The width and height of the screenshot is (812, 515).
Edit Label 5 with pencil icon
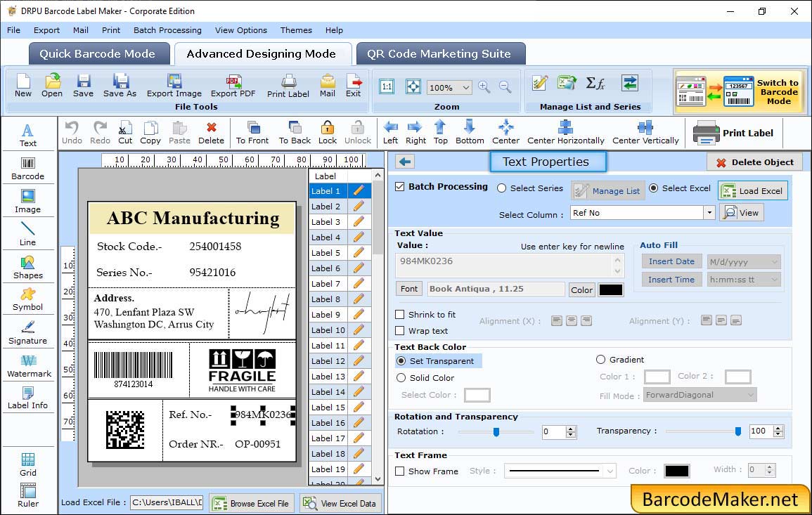click(x=359, y=253)
